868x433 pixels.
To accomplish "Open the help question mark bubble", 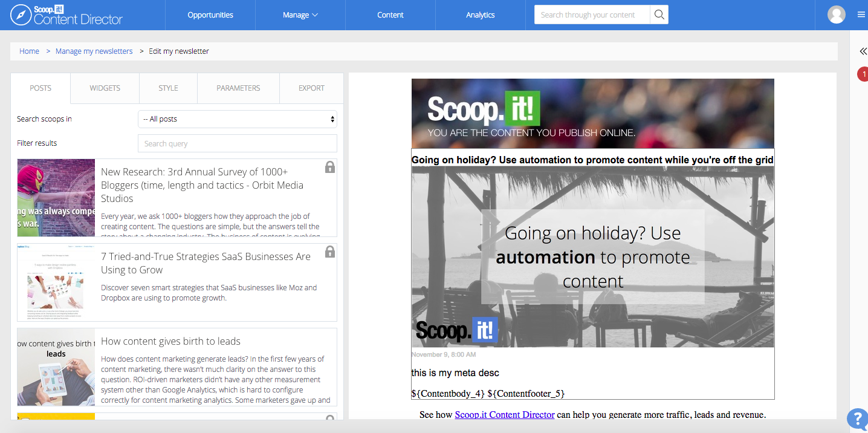I will click(858, 419).
